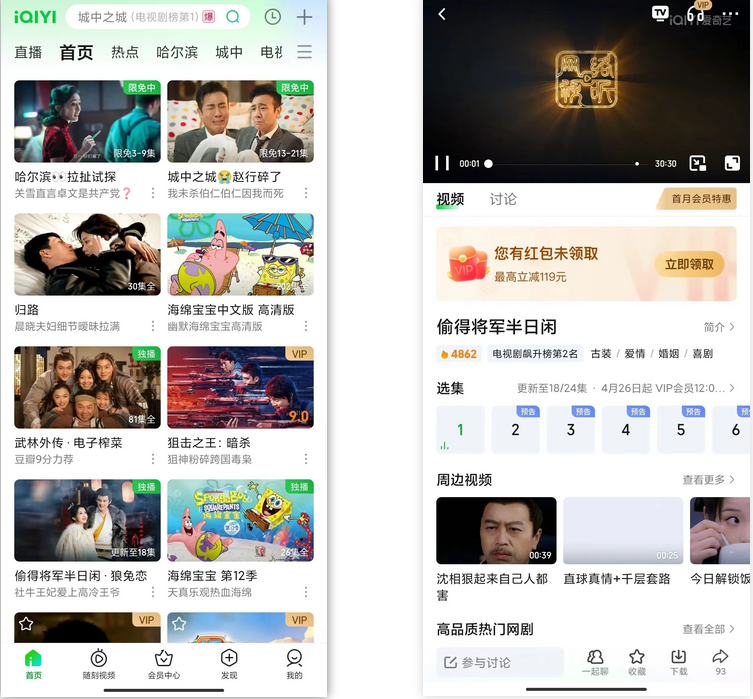The height and width of the screenshot is (699, 753).
Task: Switch to 城中 tab
Action: (x=229, y=52)
